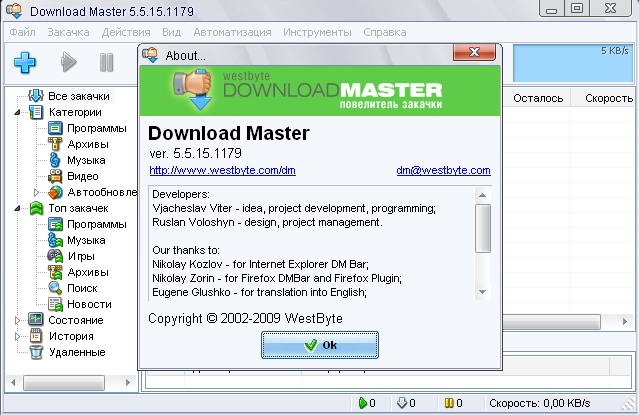The width and height of the screenshot is (639, 415).
Task: Select the Новости tree label
Action: click(x=89, y=304)
